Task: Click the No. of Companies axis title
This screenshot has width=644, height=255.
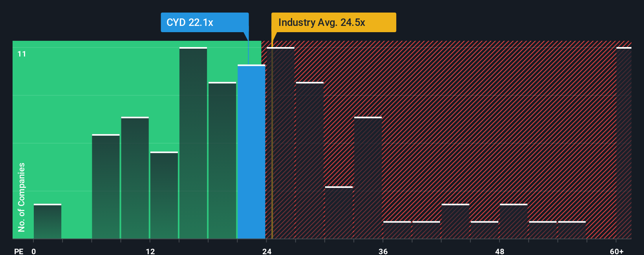Action: (x=22, y=197)
